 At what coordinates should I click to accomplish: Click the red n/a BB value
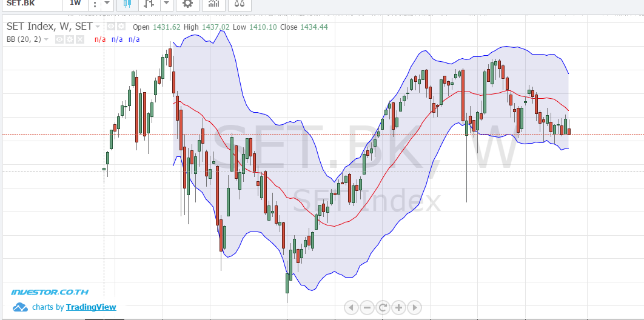tap(100, 39)
